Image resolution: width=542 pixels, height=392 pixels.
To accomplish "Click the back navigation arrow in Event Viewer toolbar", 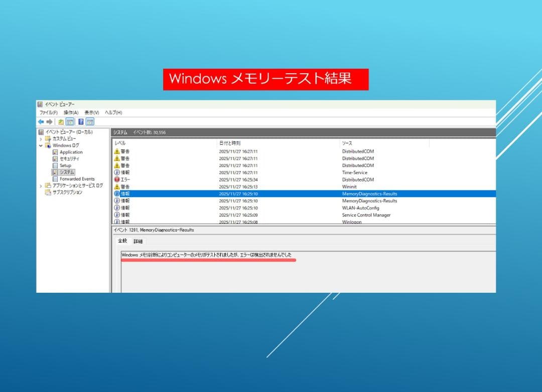I will point(41,121).
